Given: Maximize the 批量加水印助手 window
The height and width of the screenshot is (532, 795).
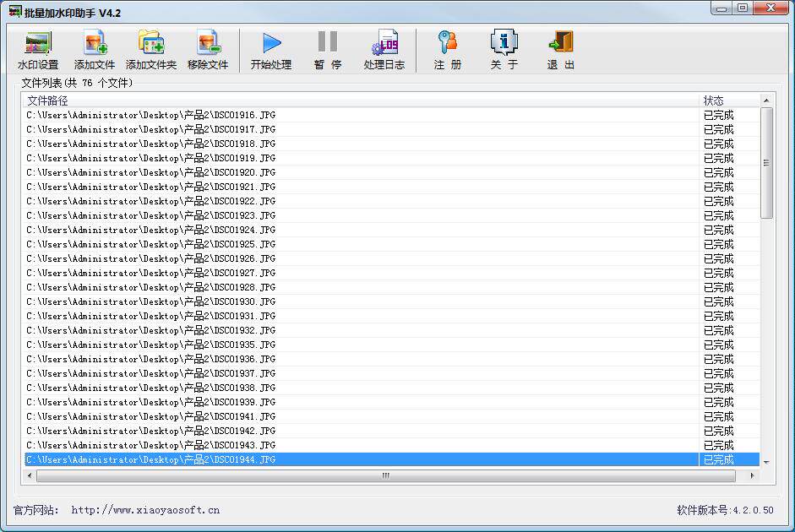Looking at the screenshot, I should pos(743,8).
